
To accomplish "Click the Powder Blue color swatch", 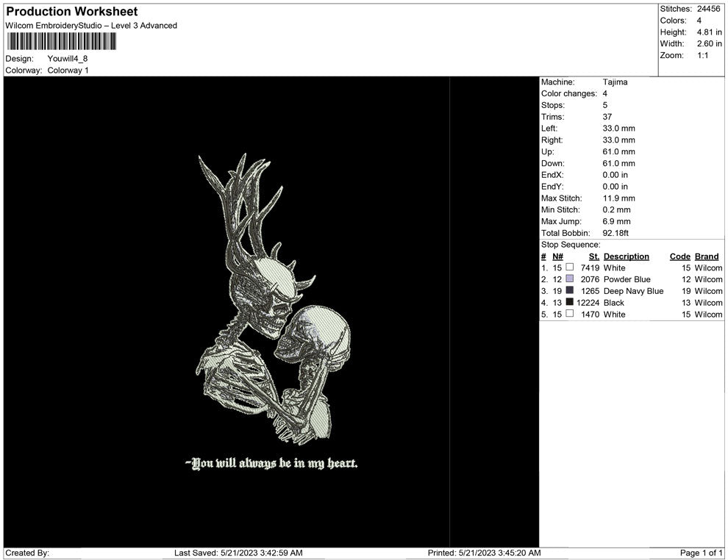I will 569,279.
